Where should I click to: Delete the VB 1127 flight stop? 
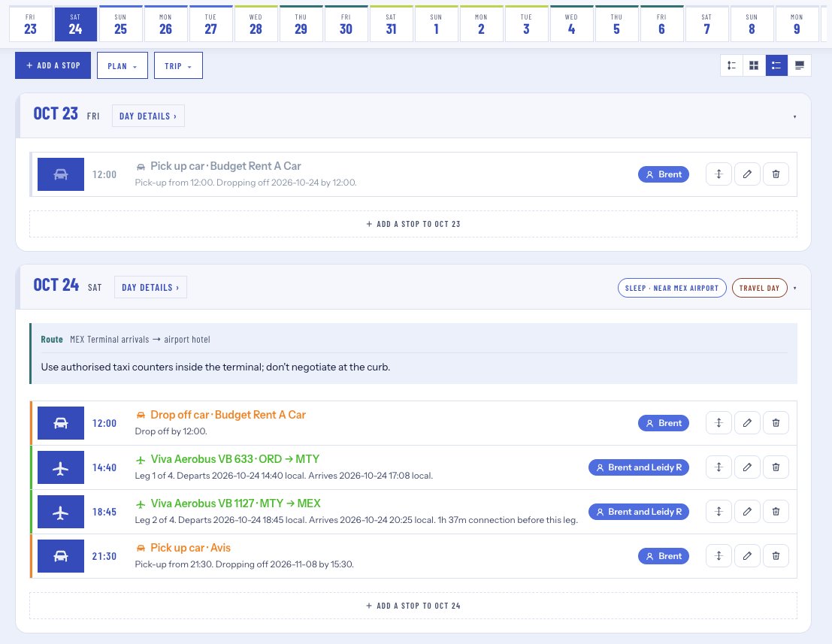coord(776,512)
